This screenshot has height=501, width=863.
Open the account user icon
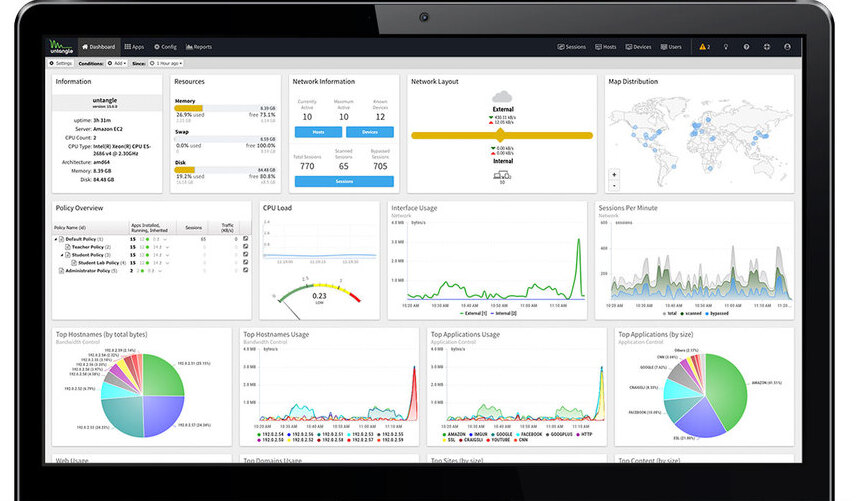pos(788,47)
